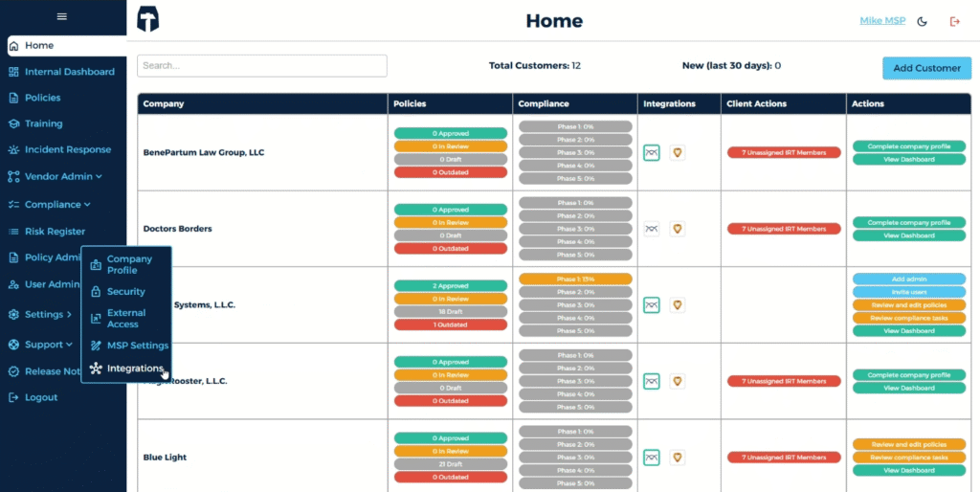Click BenePartum's shield integration icon
The width and height of the screenshot is (980, 492).
[x=677, y=152]
